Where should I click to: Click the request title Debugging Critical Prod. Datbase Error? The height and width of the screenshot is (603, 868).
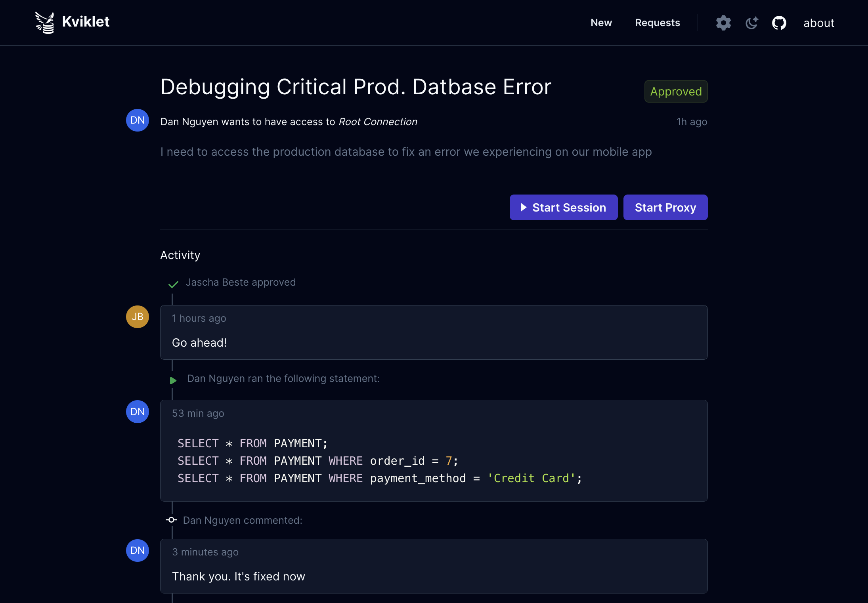coord(356,87)
